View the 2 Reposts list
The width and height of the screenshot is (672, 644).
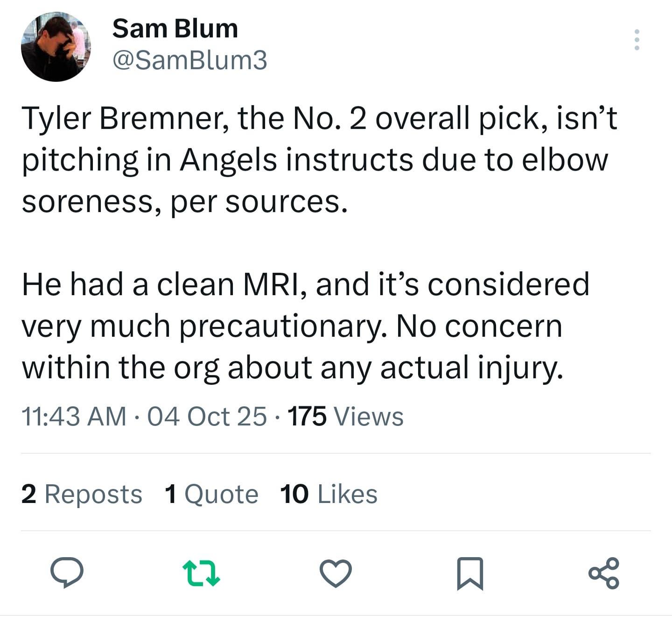(x=82, y=494)
